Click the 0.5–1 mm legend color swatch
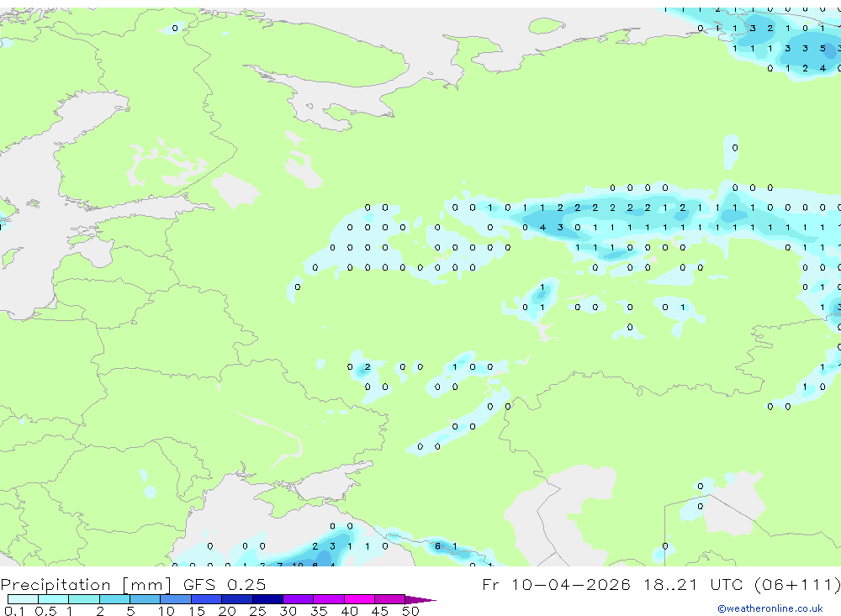 point(54,599)
